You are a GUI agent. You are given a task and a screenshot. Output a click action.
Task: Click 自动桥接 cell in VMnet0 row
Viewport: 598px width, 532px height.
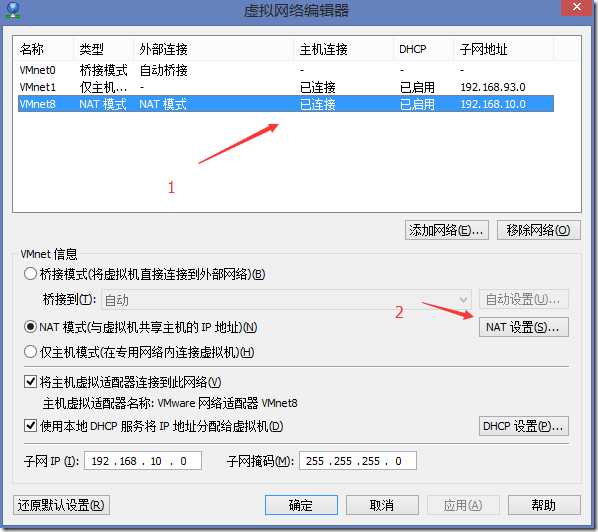click(164, 70)
